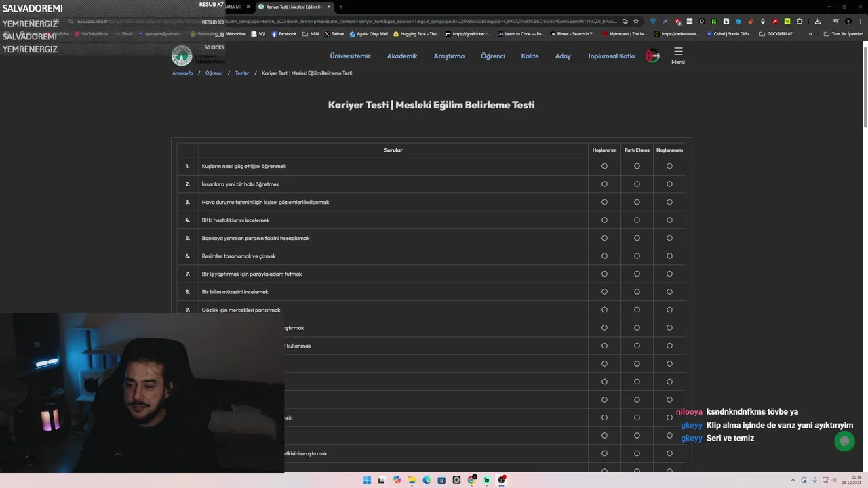
Task: Select Fark Etmez for question 2
Action: [637, 184]
